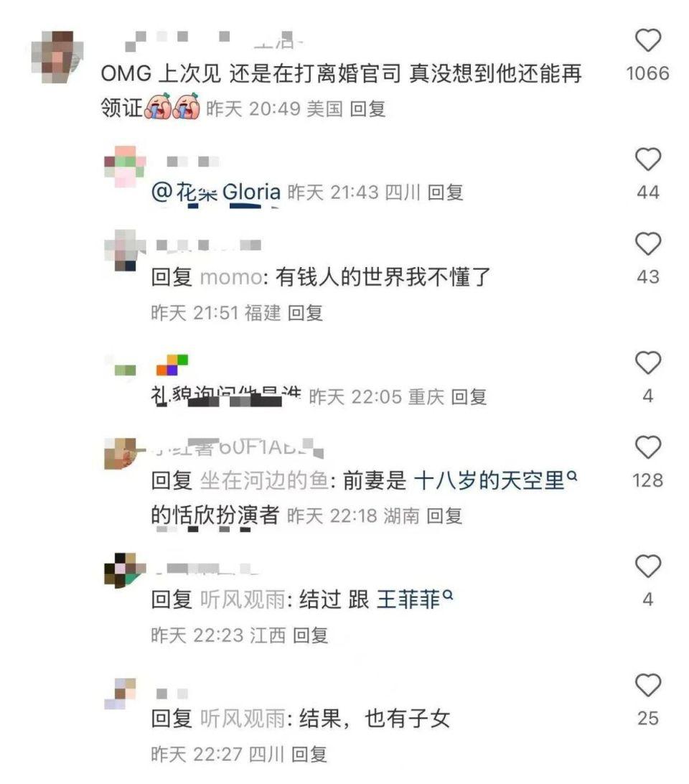Like the Chongqing comment posted 22:05

[x=648, y=363]
